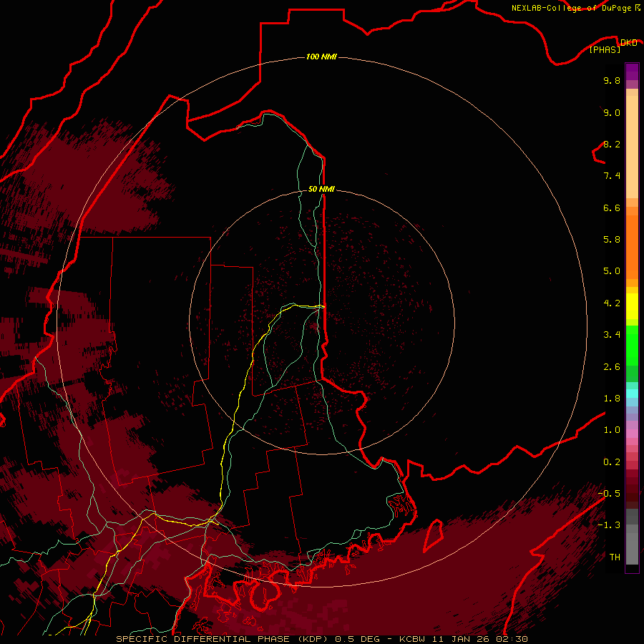The height and width of the screenshot is (644, 644).
Task: Click the -1.3 value on color scale
Action: (x=609, y=525)
